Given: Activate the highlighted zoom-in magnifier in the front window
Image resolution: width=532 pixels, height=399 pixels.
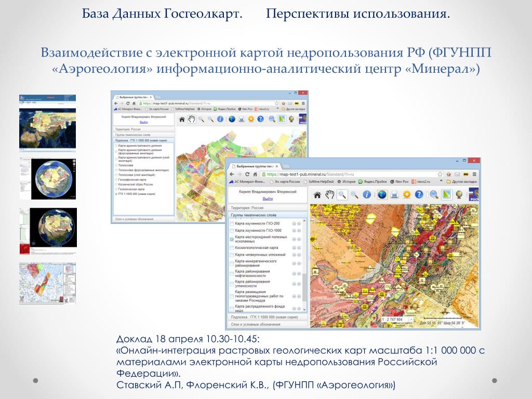Looking at the screenshot, I should [342, 195].
